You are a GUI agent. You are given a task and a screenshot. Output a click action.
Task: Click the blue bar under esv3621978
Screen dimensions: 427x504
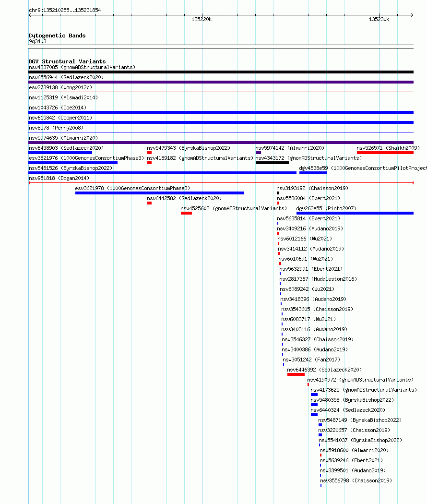(x=160, y=193)
